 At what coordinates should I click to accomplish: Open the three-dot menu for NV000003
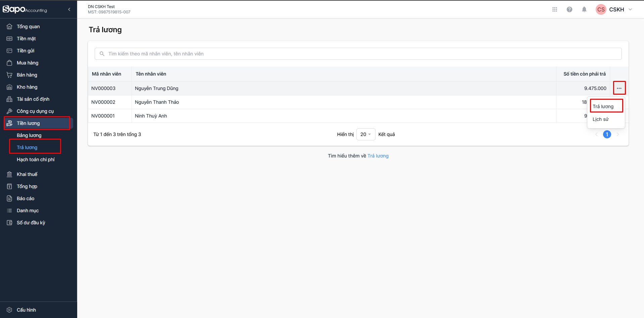pos(619,88)
